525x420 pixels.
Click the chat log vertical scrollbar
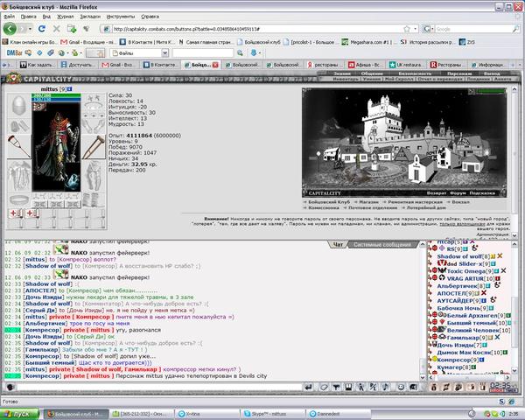[423, 311]
